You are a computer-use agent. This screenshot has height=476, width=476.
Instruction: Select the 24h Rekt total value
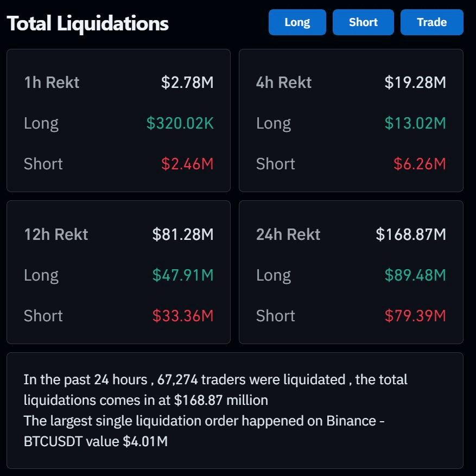click(x=411, y=234)
